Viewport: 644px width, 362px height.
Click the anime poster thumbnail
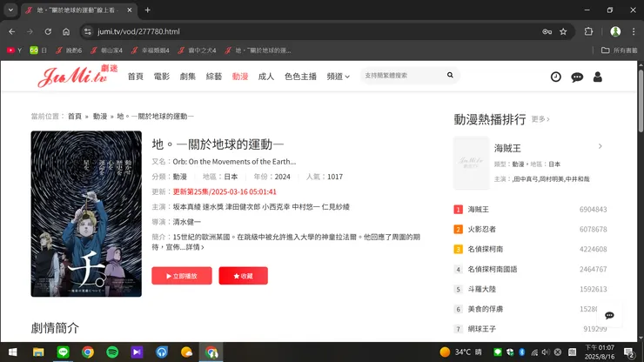86,214
